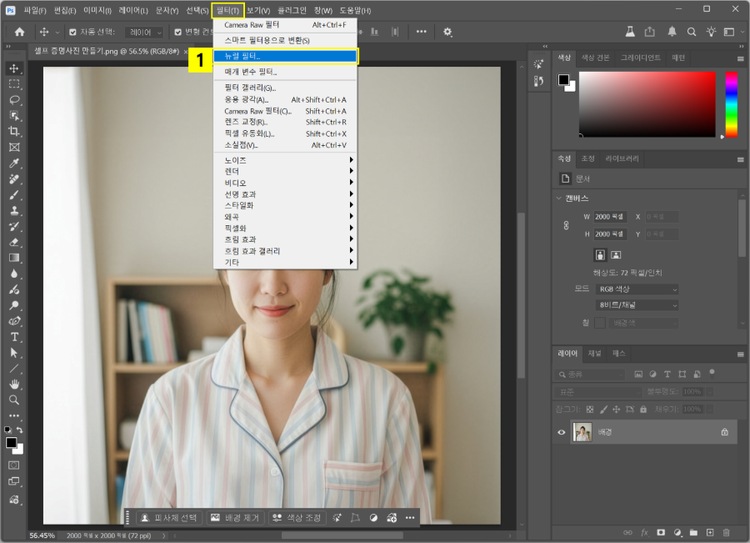Select the Lasso tool
750x543 pixels.
[14, 100]
